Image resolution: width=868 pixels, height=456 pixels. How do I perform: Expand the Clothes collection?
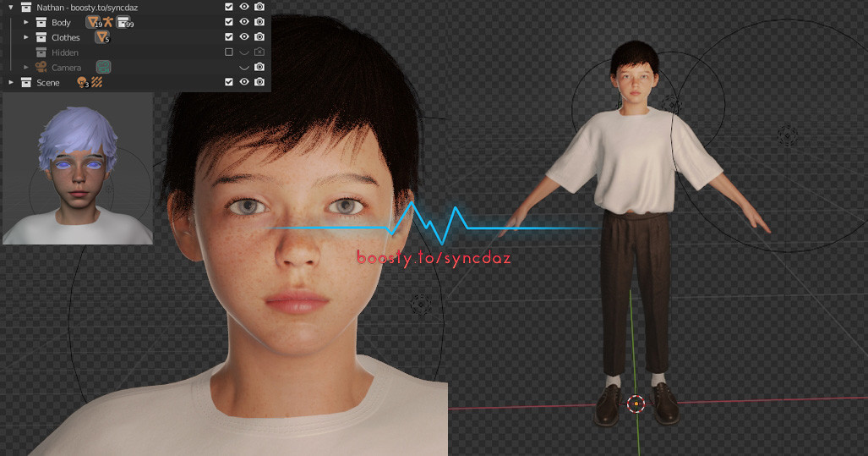pyautogui.click(x=26, y=37)
